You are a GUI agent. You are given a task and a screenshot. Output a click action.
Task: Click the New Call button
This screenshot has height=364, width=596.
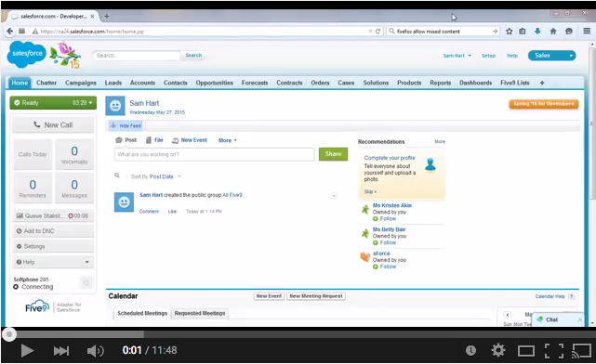click(x=53, y=124)
